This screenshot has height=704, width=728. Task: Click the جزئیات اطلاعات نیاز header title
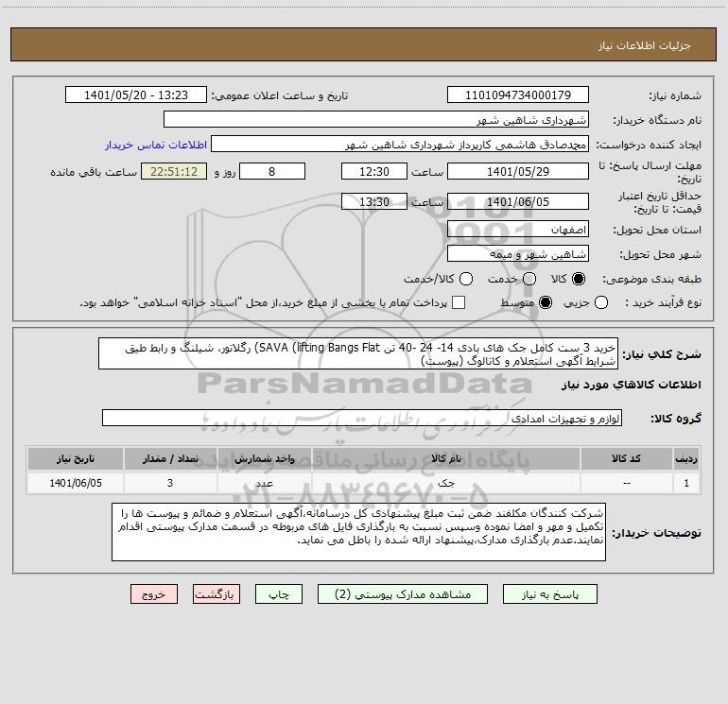coord(645,45)
